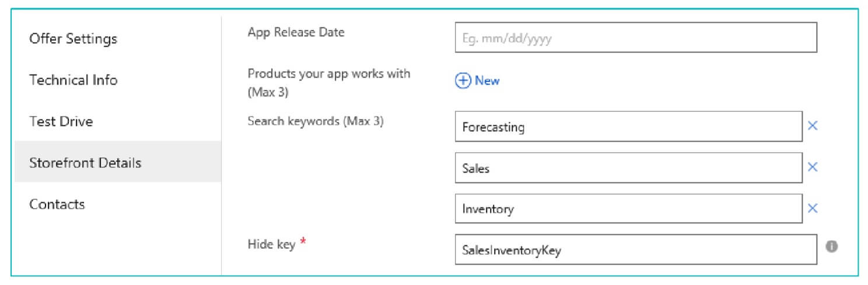
Task: Click the circled plus icon beside New
Action: [x=463, y=81]
